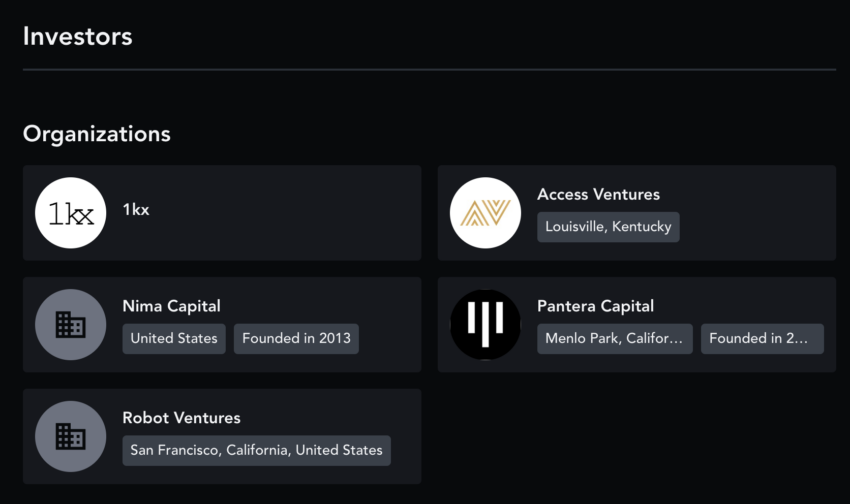
Task: Click the 1kx circular logo
Action: pyautogui.click(x=70, y=213)
